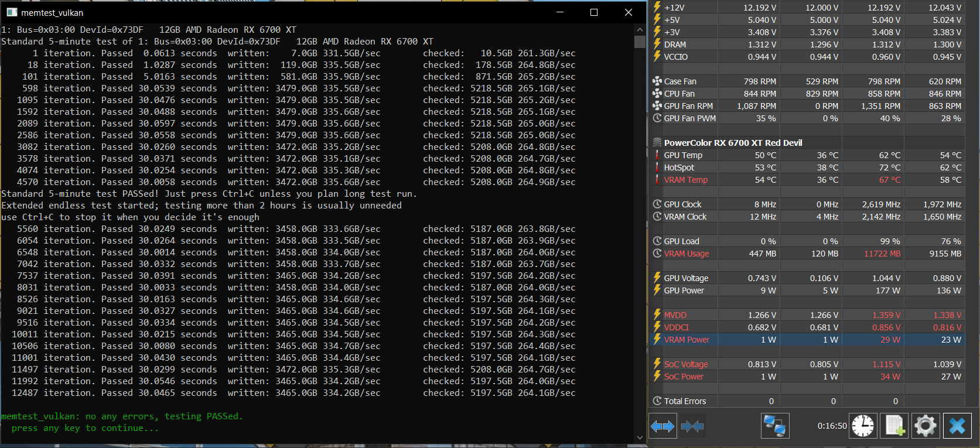Close the sensor panel with the blue X

[957, 426]
